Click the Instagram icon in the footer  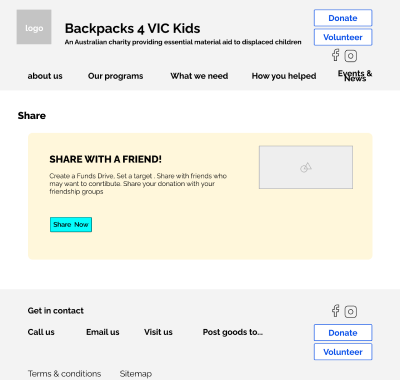[x=351, y=312]
